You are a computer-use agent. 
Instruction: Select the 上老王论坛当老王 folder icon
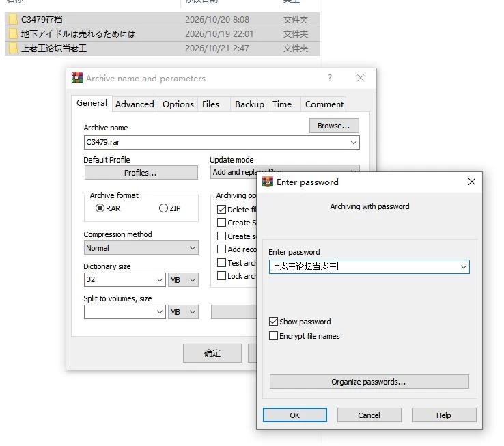pos(13,48)
